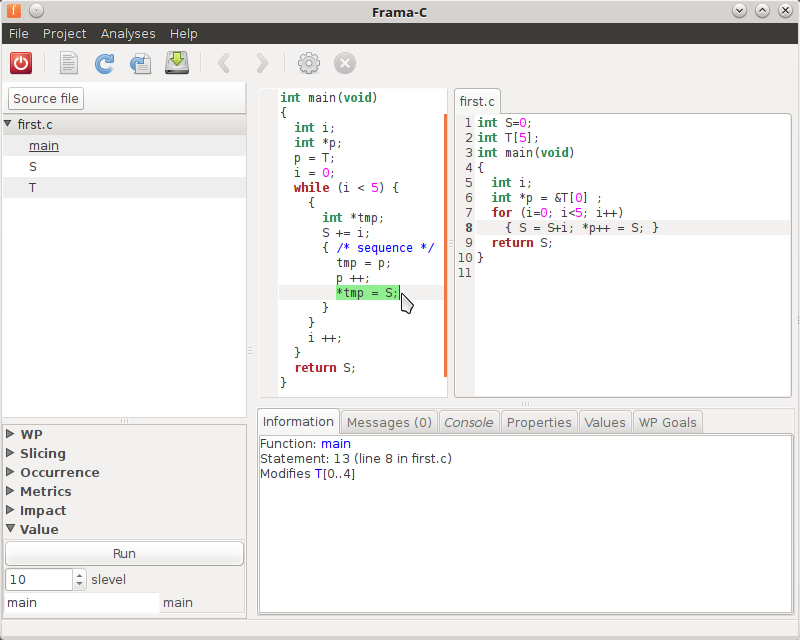
Task: Open the File menu
Action: pyautogui.click(x=19, y=34)
